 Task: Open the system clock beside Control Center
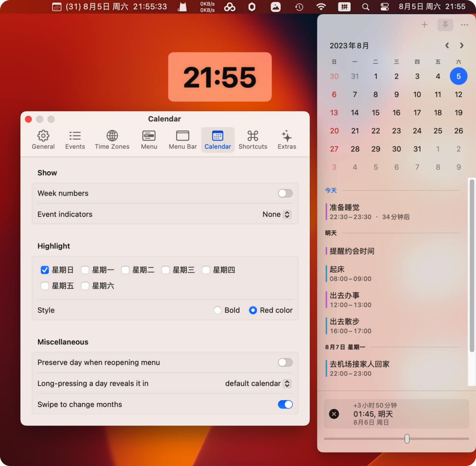pos(432,7)
